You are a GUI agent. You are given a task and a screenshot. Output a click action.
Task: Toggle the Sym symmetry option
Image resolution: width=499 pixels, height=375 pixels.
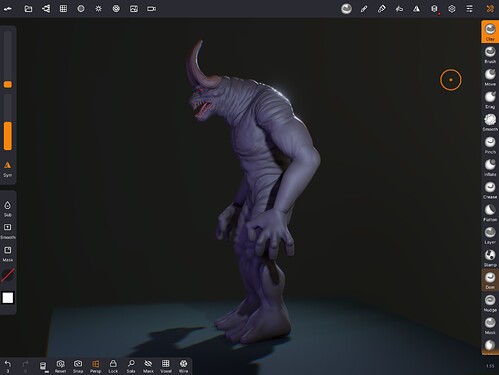click(x=7, y=169)
